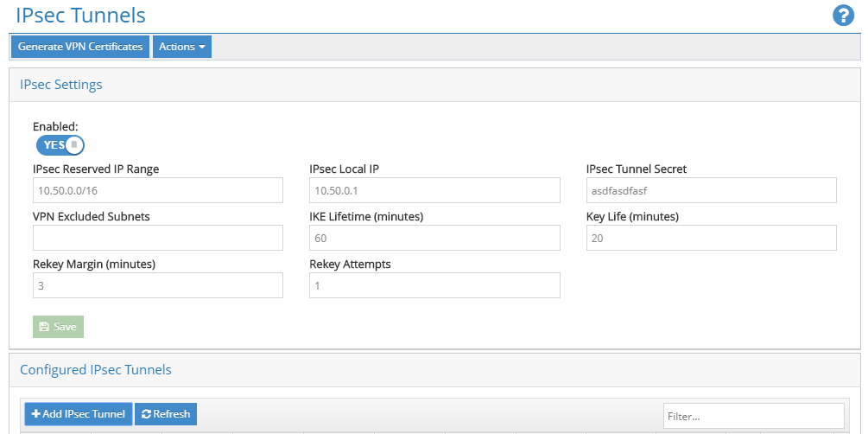
Task: Click the Filter search field
Action: [x=753, y=416]
